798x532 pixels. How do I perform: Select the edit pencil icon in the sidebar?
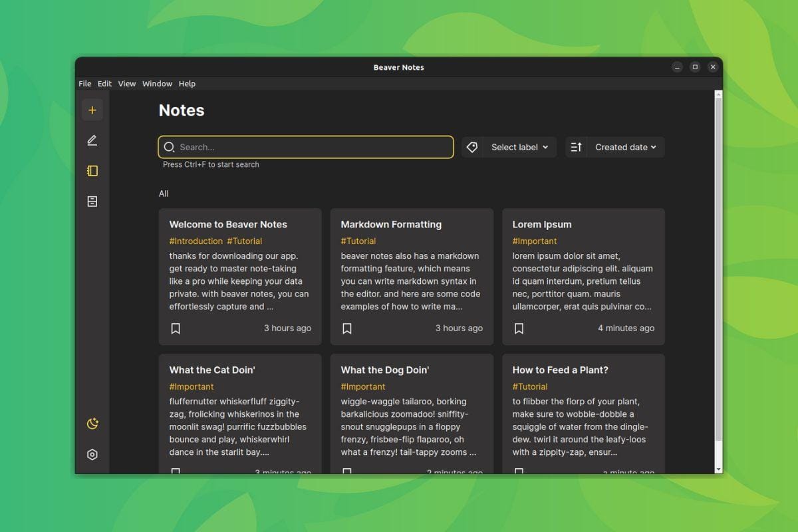pos(92,140)
